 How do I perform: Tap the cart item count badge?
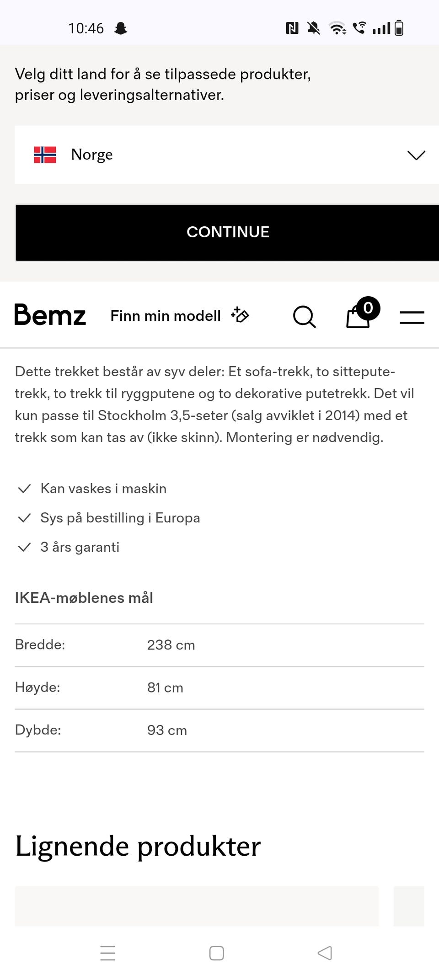click(368, 309)
